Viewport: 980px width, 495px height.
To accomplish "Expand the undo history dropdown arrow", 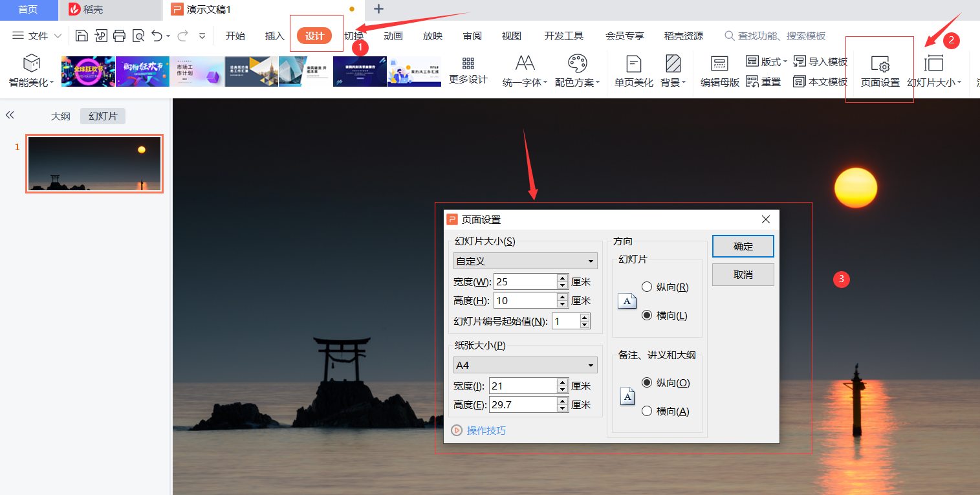I will click(168, 36).
